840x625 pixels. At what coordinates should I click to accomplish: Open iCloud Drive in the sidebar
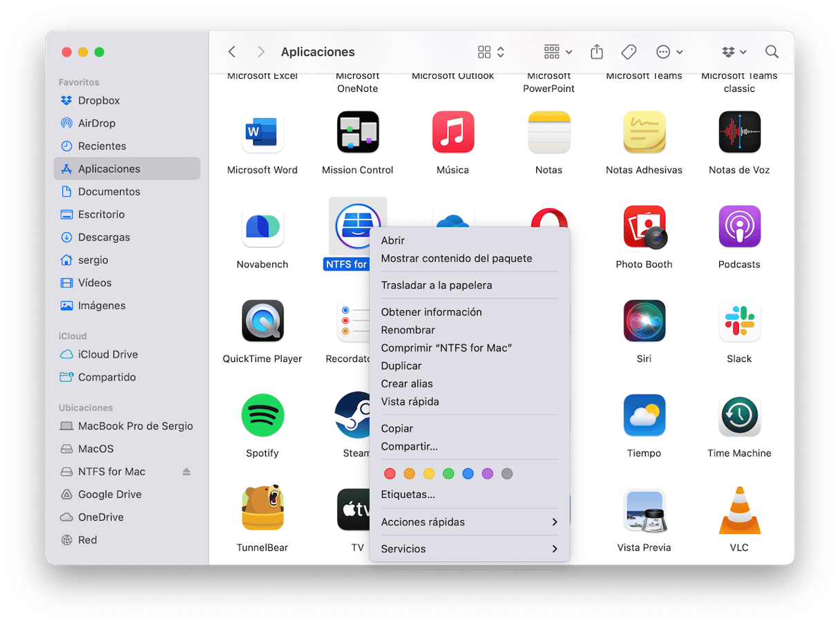coord(127,354)
